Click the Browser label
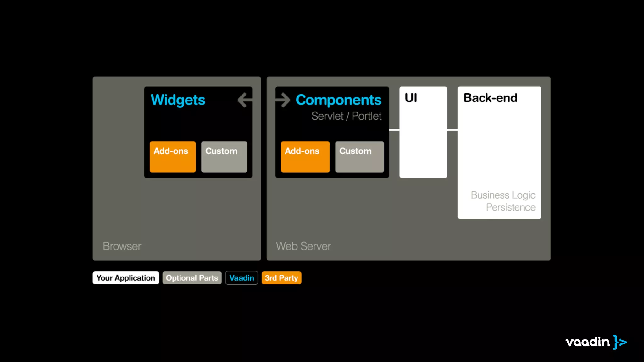 122,246
